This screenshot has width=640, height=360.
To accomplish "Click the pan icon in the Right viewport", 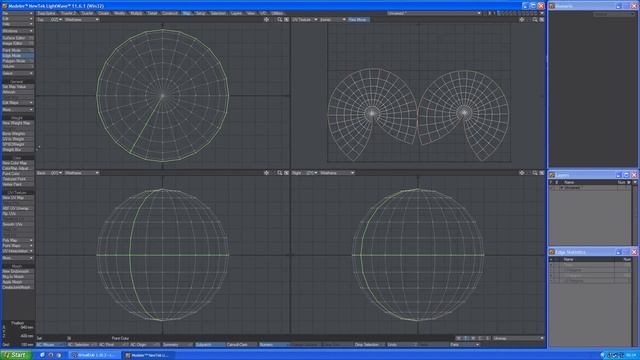I will pos(522,173).
